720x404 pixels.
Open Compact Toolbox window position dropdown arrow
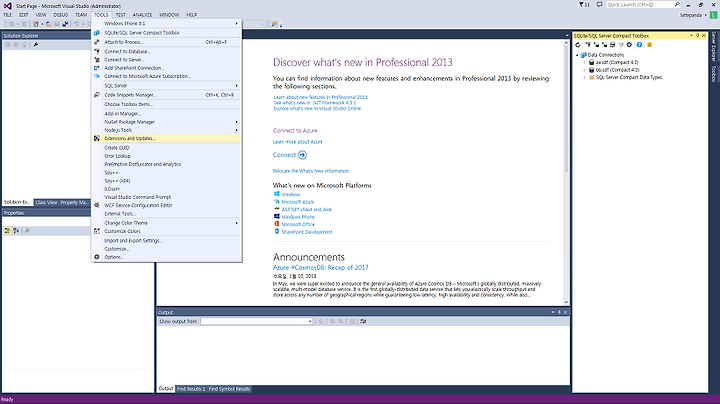(691, 35)
